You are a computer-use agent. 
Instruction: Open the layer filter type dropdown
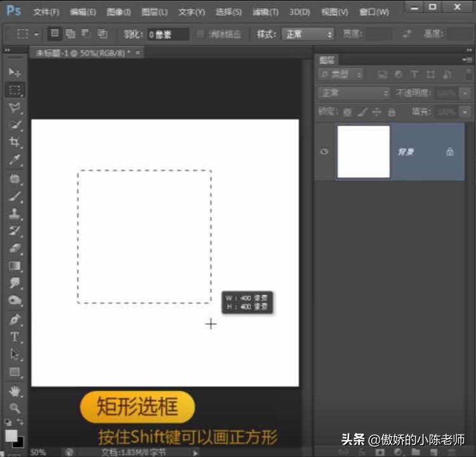[x=341, y=74]
